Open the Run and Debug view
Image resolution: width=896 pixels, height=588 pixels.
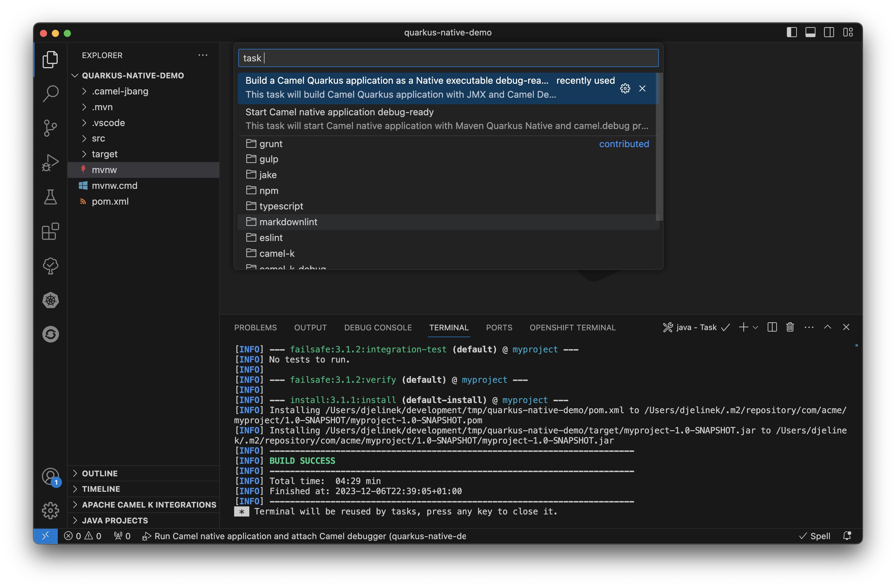50,163
